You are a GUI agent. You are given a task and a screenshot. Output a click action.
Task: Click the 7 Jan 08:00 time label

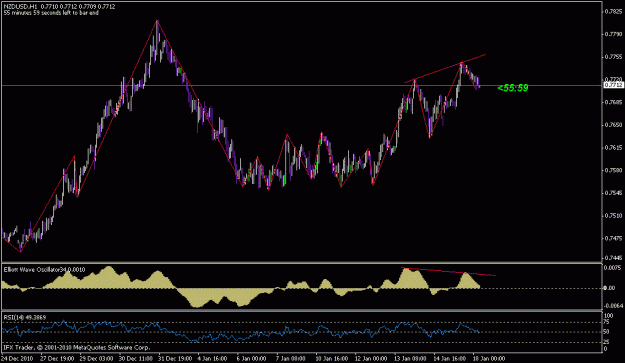(291, 358)
